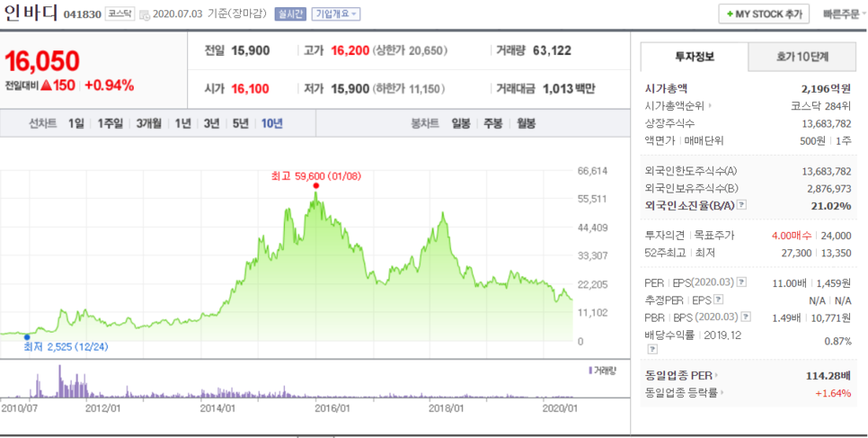Select the 5년 line chart range
The width and height of the screenshot is (868, 438).
tap(240, 123)
